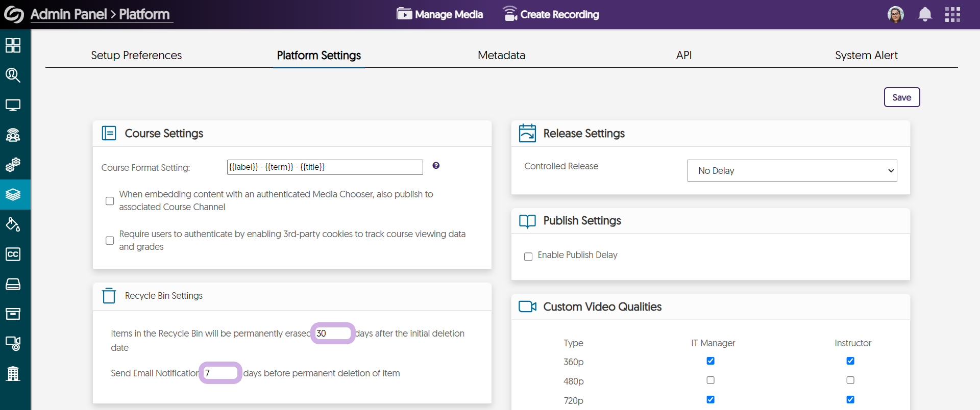The width and height of the screenshot is (980, 410).
Task: Click the user profile avatar
Action: tap(895, 14)
